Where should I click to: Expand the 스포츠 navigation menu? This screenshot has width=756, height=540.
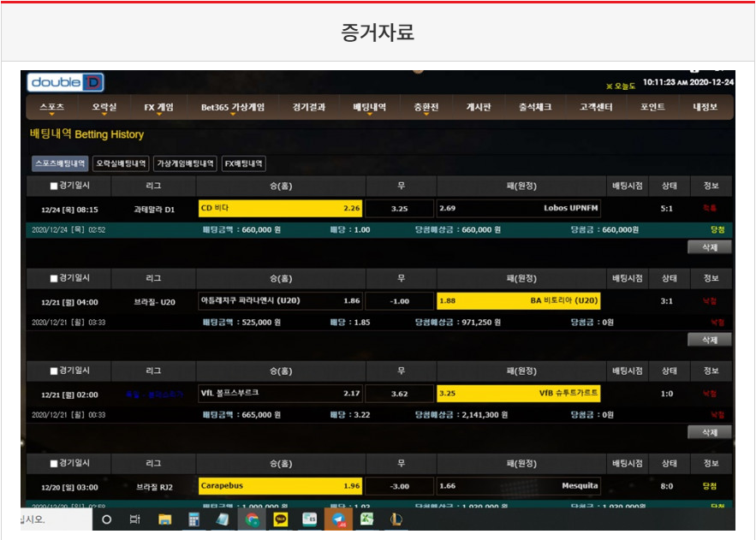coord(51,108)
